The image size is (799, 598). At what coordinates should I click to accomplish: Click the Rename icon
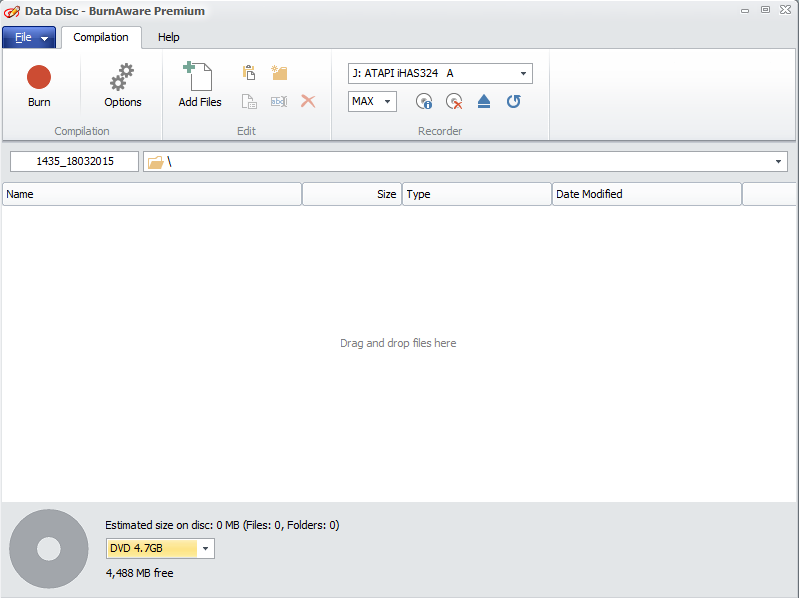(x=279, y=101)
